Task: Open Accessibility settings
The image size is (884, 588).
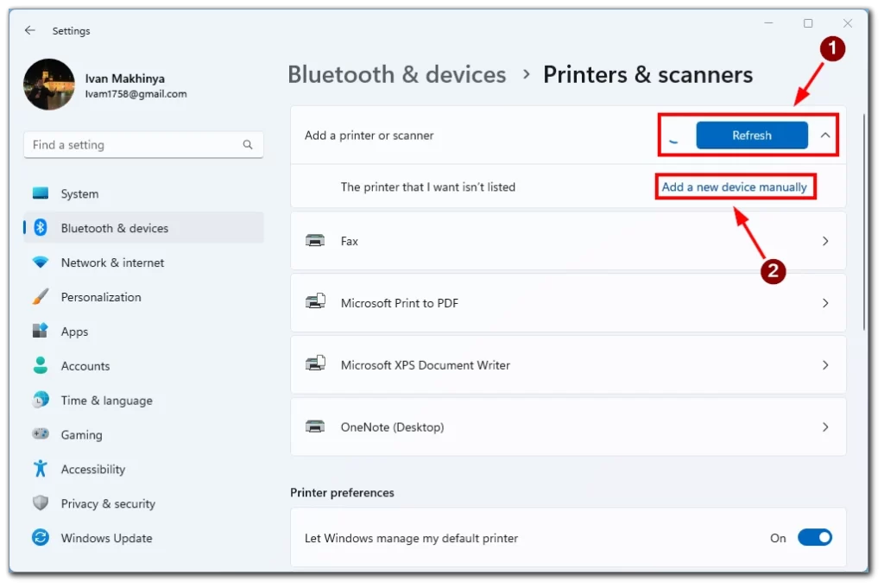Action: point(144,469)
